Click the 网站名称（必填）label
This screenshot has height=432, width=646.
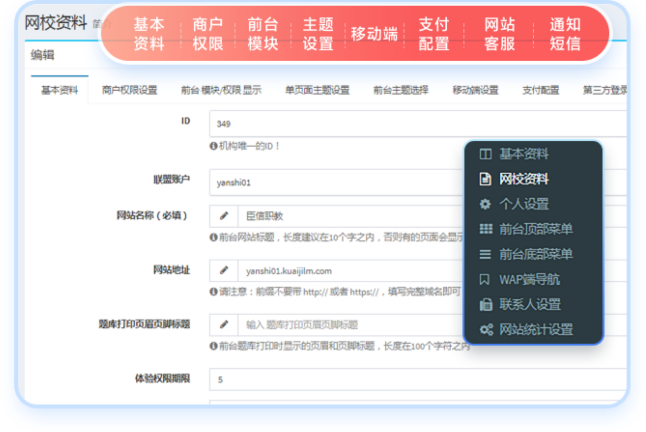point(153,215)
